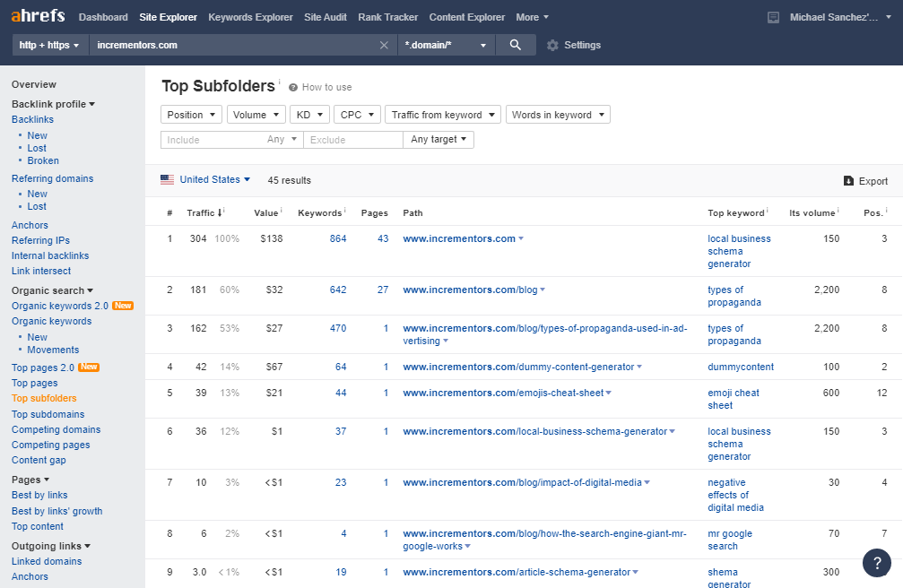This screenshot has height=588, width=903.
Task: Collapse the Organic search section
Action: (52, 290)
